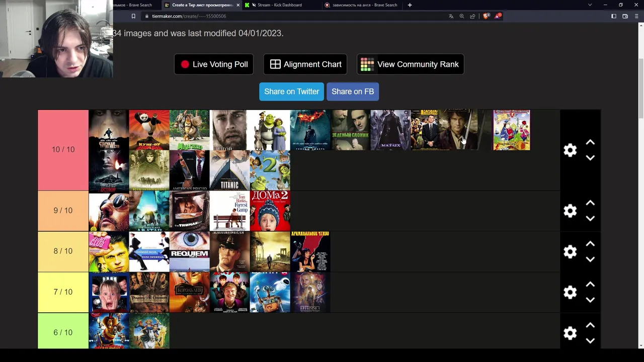This screenshot has width=644, height=362.
Task: Bookmark this page icon
Action: (x=133, y=16)
